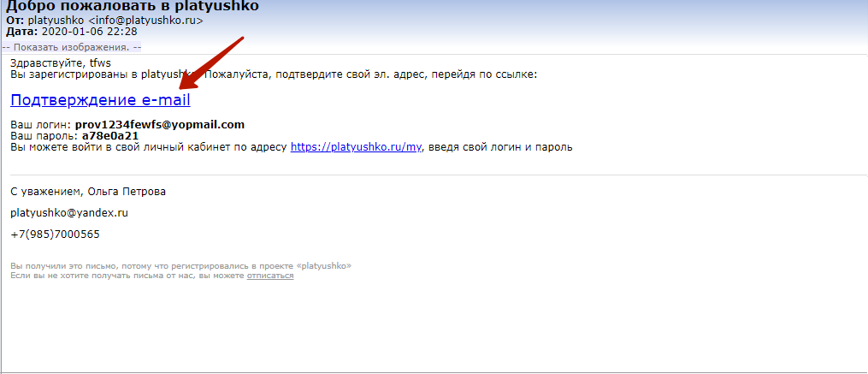Click the Ваш логин label

[41, 125]
